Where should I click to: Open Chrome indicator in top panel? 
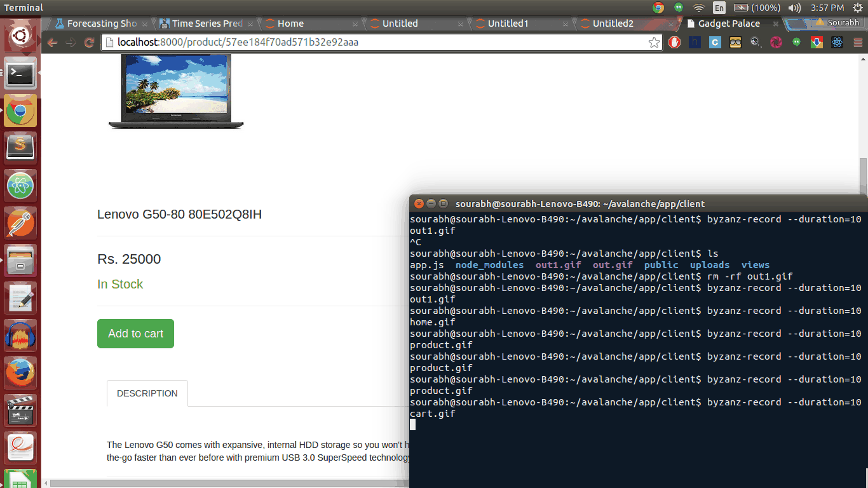[658, 8]
